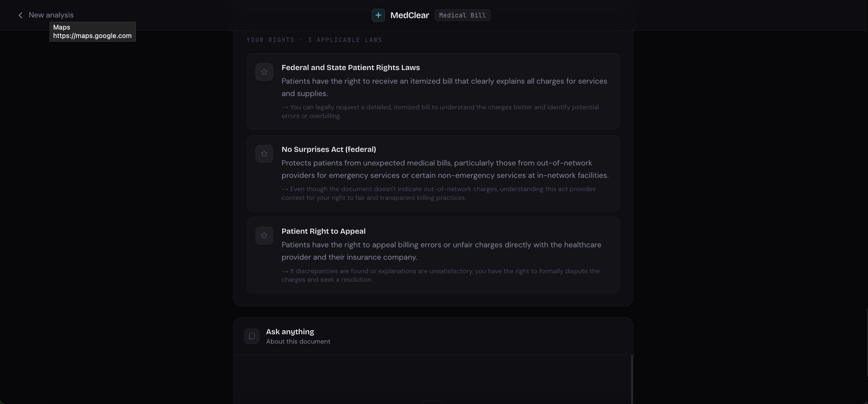
Task: Click the Maps tooltip with google URL
Action: pyautogui.click(x=92, y=32)
